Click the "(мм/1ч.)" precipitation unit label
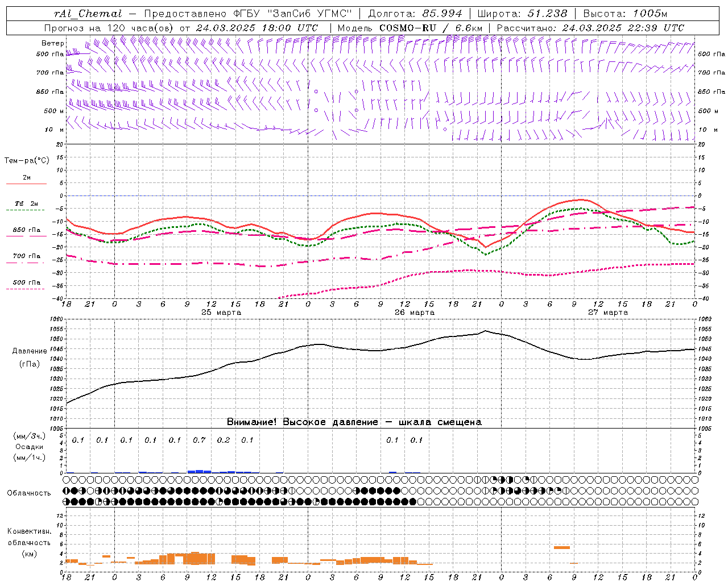 (30, 458)
